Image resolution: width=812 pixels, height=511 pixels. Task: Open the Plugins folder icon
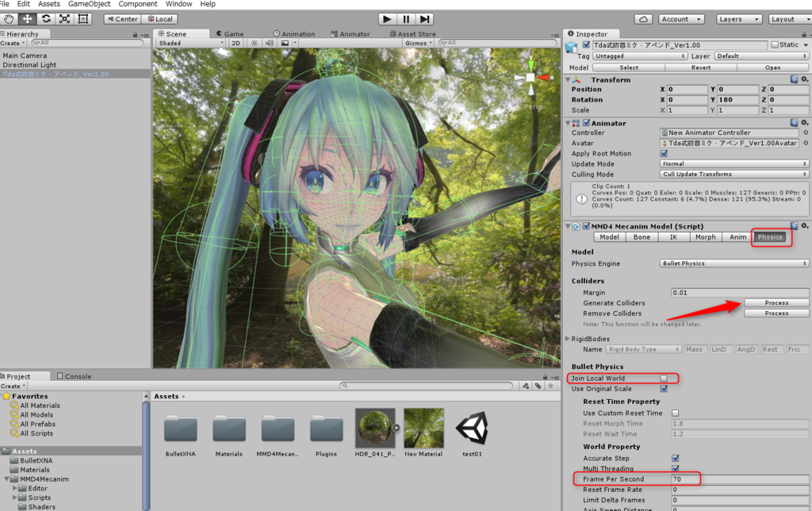(x=326, y=429)
